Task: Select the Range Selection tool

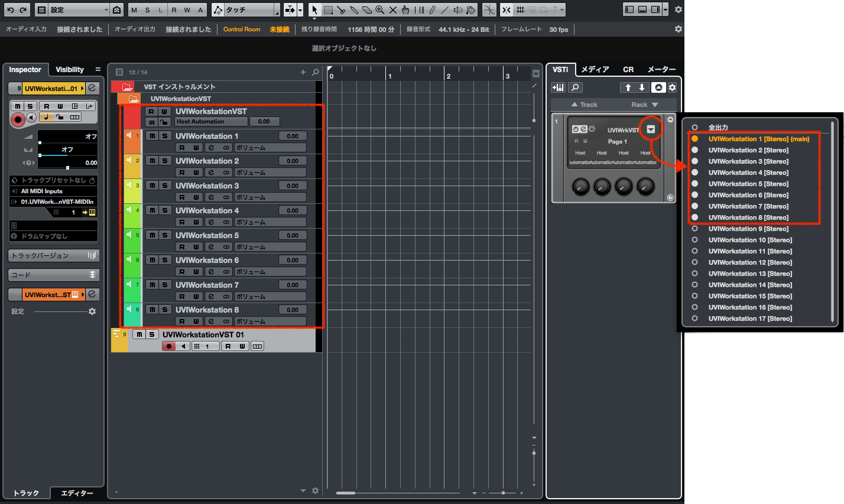Action: [x=328, y=10]
